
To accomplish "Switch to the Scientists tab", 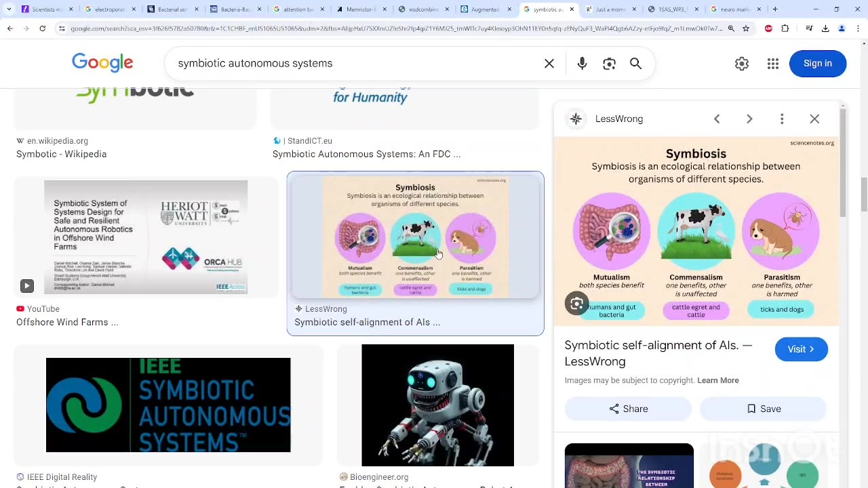I will pyautogui.click(x=47, y=9).
